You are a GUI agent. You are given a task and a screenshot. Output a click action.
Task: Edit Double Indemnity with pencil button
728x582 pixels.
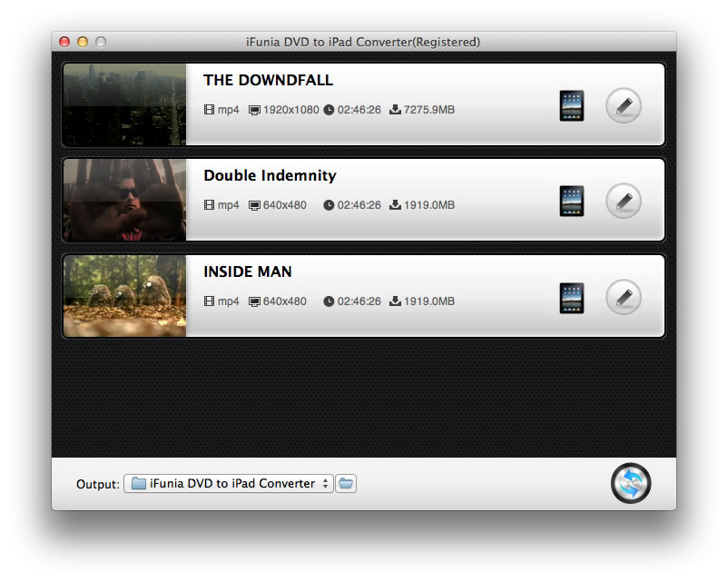pos(624,202)
